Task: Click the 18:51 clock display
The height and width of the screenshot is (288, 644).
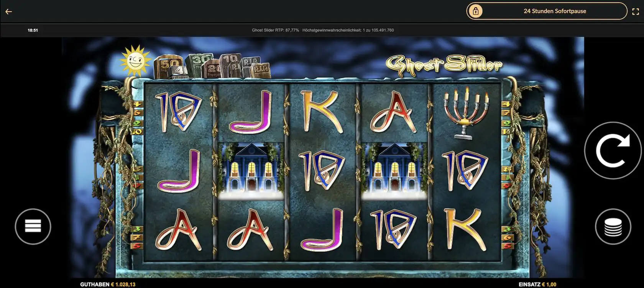Action: pyautogui.click(x=33, y=30)
